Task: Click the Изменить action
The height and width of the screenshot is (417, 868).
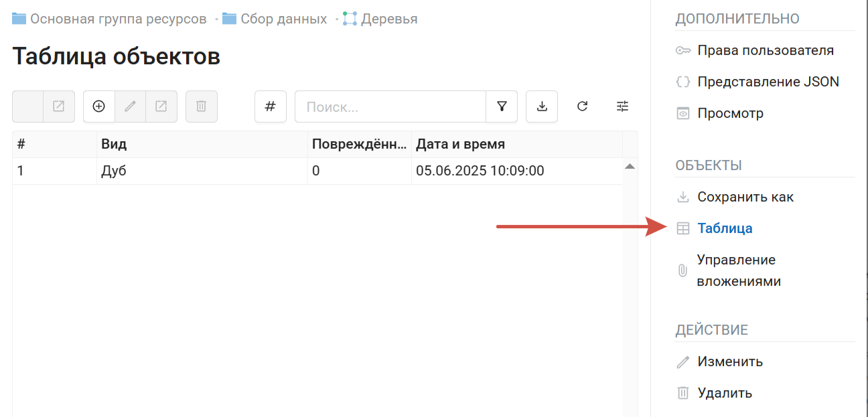Action: click(730, 361)
